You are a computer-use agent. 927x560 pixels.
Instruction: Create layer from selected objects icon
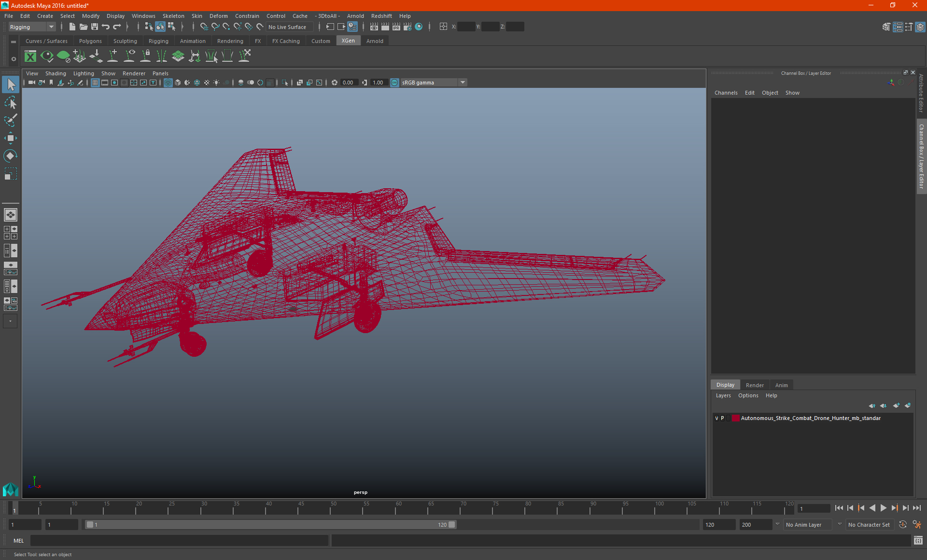[908, 406]
